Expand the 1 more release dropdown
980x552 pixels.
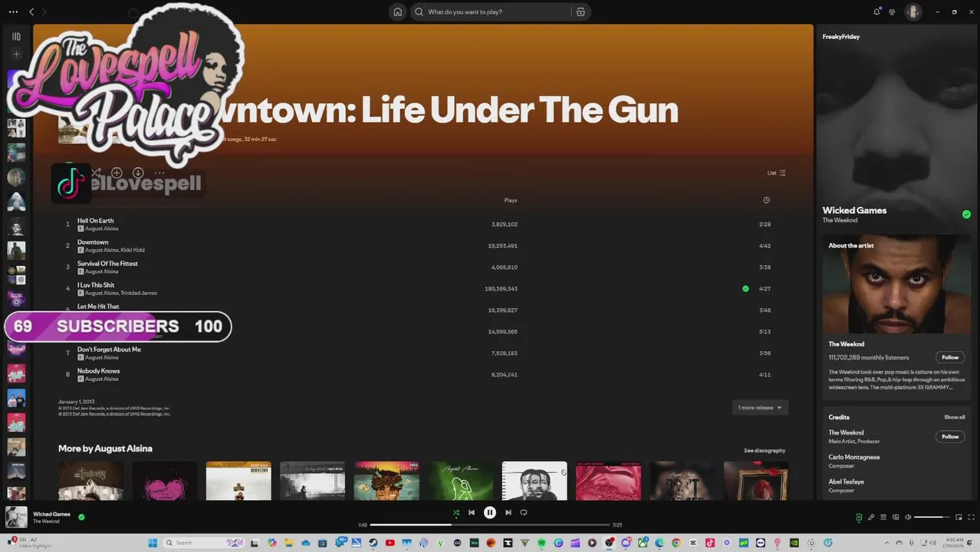(760, 408)
